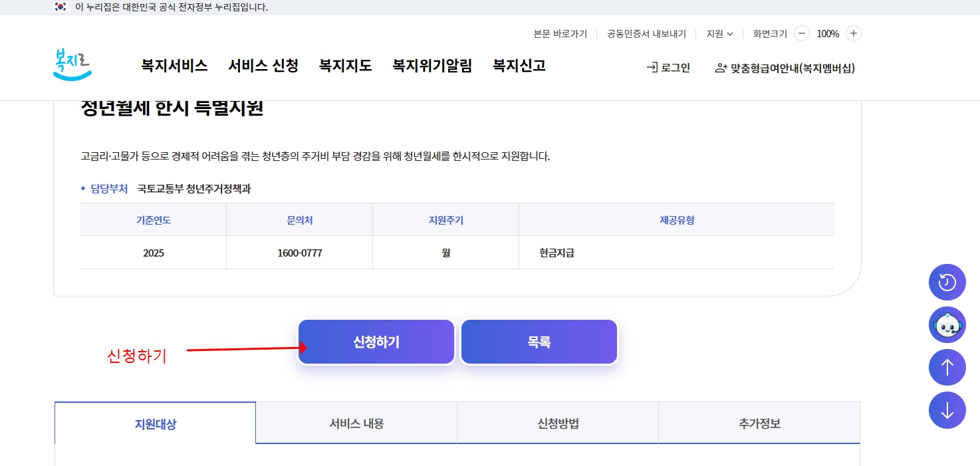Switch to the 서비스 내용 tab
Image resolution: width=980 pixels, height=466 pixels.
click(x=356, y=423)
